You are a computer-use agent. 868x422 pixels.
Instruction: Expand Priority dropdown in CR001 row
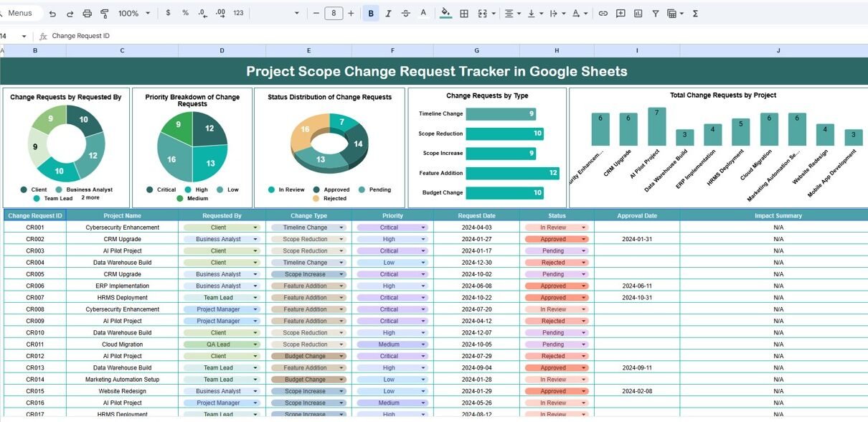pyautogui.click(x=423, y=228)
